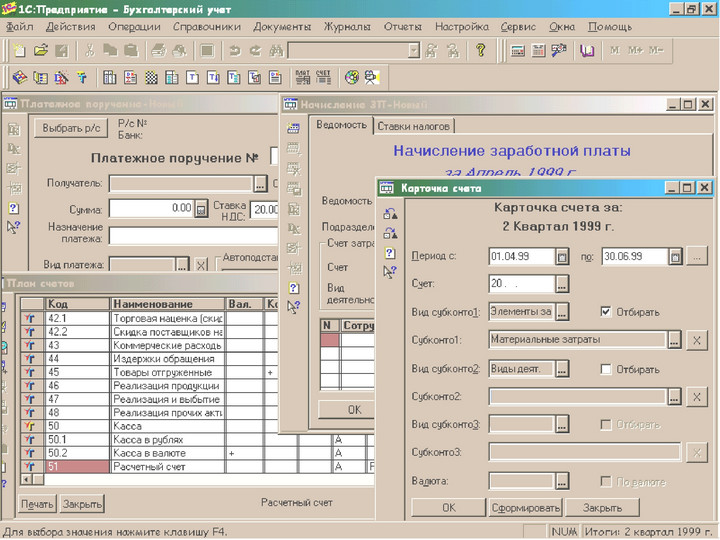This screenshot has width=720, height=540.
Task: Click the Отбирать checkbox beside Вид субконто3
Action: pos(606,425)
